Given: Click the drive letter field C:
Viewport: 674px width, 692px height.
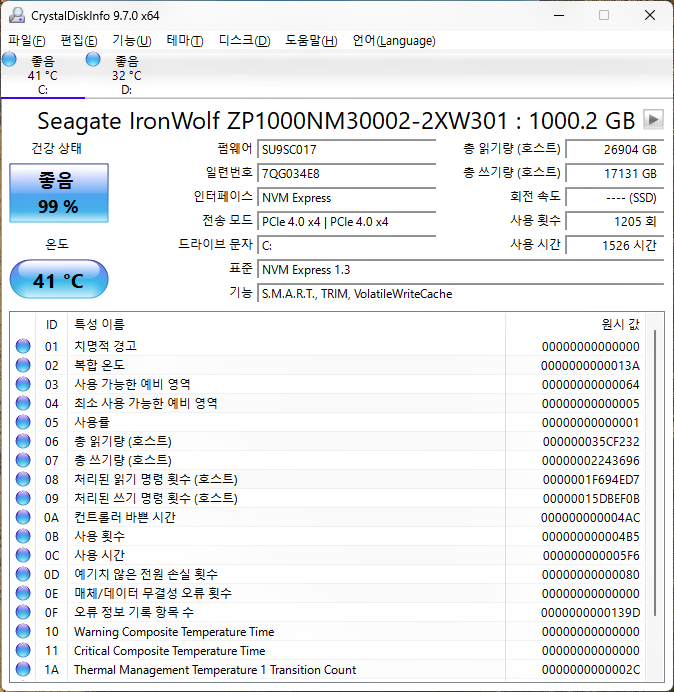Looking at the screenshot, I should coord(347,245).
